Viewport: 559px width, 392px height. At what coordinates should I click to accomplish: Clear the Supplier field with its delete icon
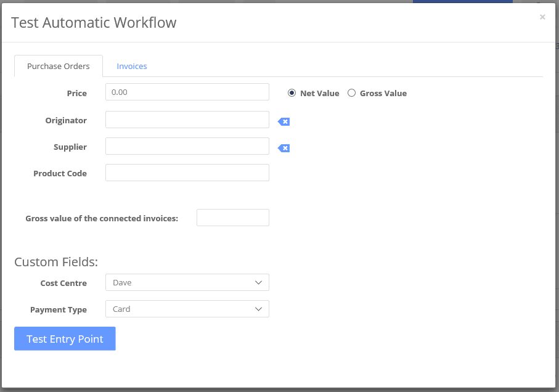[284, 149]
